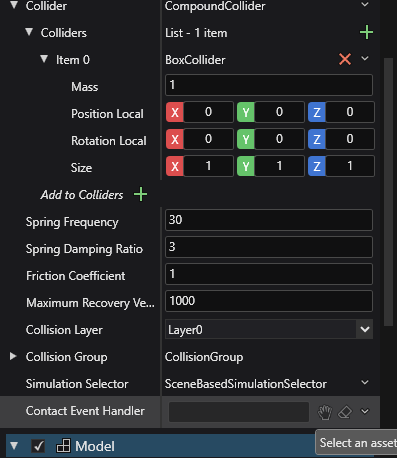Edit Rotation Local X value
This screenshot has height=458, width=397.
click(x=208, y=139)
